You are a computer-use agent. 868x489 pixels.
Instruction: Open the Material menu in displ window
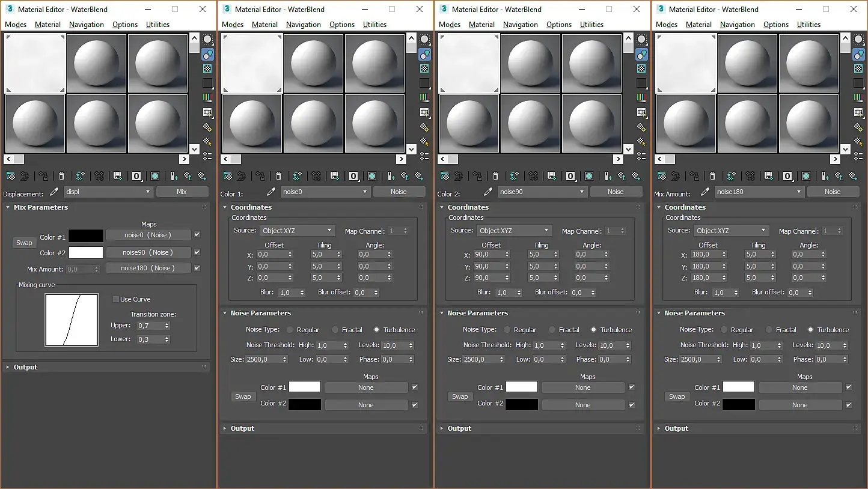[47, 25]
